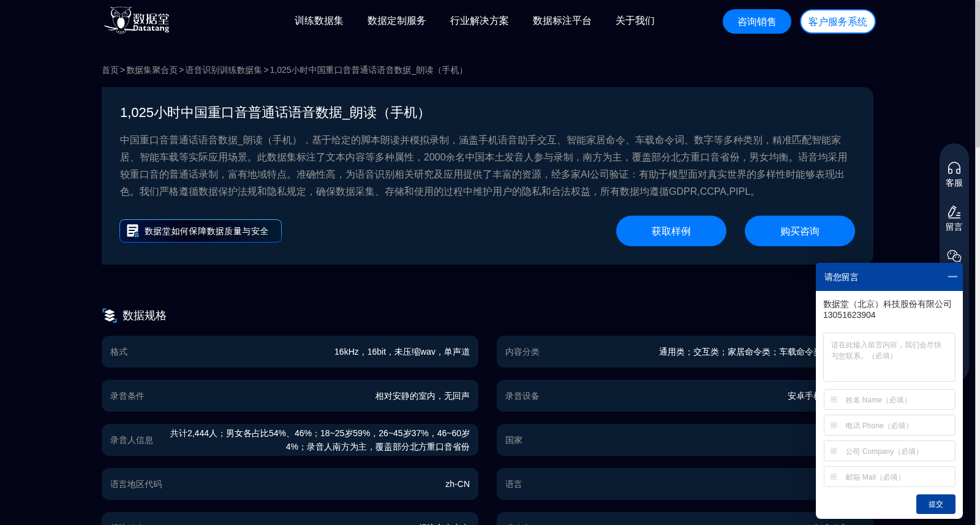Click the 语言 row label
The image size is (980, 525).
coord(513,484)
